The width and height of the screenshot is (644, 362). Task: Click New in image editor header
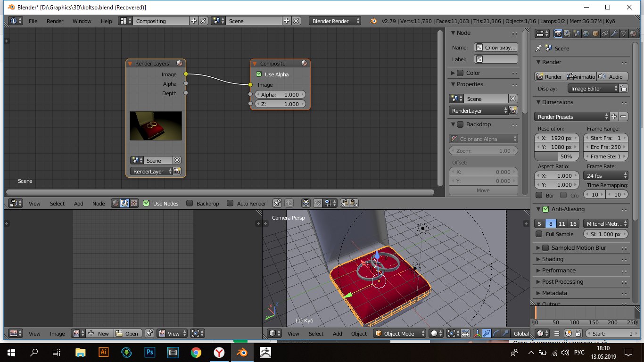tap(99, 333)
